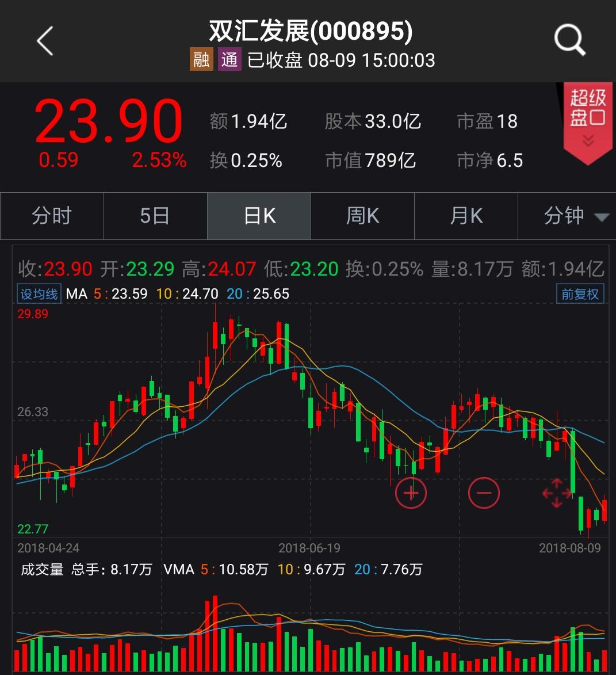Tap the stock title 双汇发展(000895)
Screen dimensions: 616x675
tap(310, 31)
